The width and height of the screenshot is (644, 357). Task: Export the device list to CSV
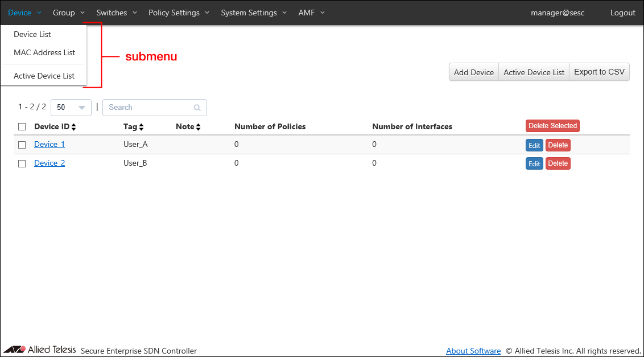point(599,72)
